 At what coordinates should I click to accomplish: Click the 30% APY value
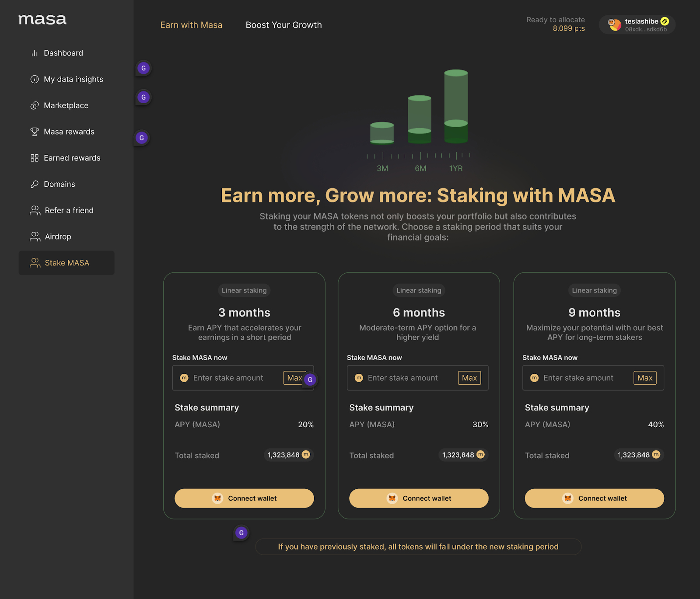pos(480,425)
